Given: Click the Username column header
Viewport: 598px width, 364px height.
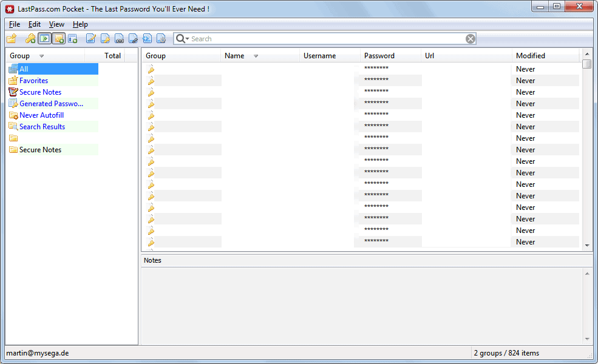Looking at the screenshot, I should click(x=330, y=56).
